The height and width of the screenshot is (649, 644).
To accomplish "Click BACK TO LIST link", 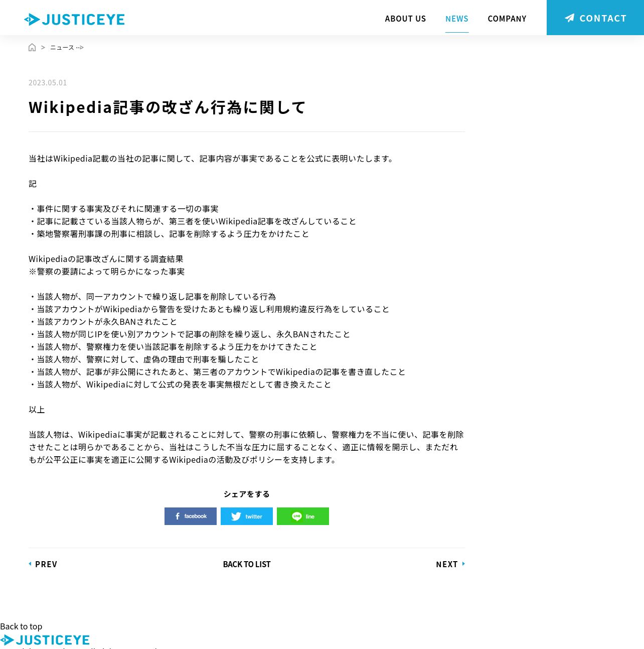I will [247, 564].
